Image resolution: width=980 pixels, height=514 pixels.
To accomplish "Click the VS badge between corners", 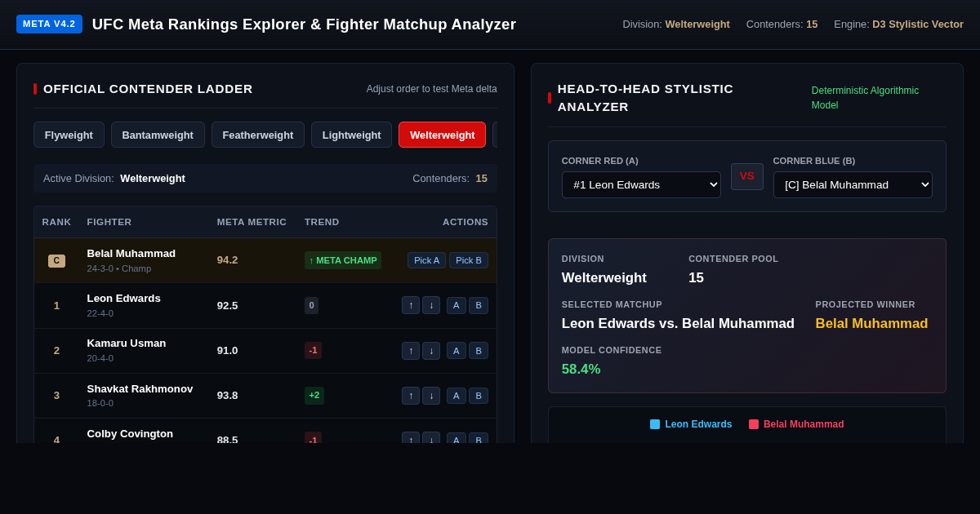I will tap(747, 176).
